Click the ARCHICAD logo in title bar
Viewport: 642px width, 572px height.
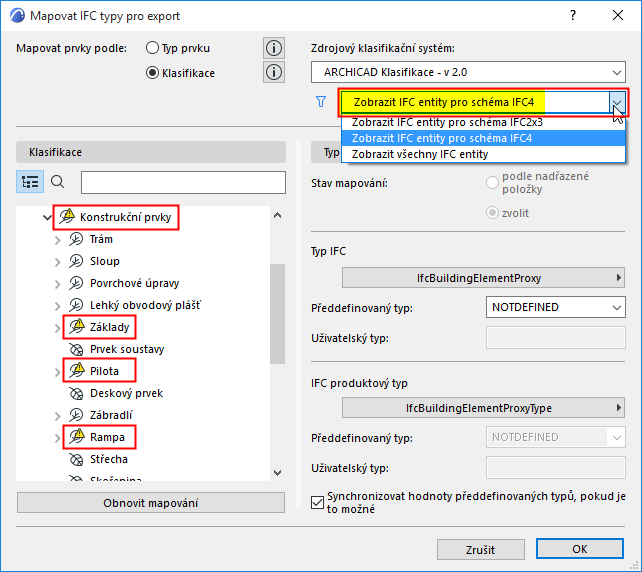[17, 16]
